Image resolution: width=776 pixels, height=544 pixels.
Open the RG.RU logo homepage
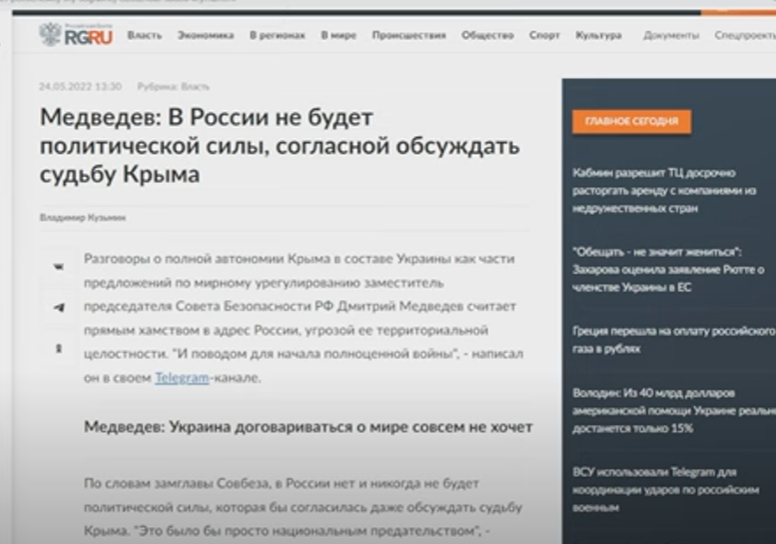(x=76, y=35)
